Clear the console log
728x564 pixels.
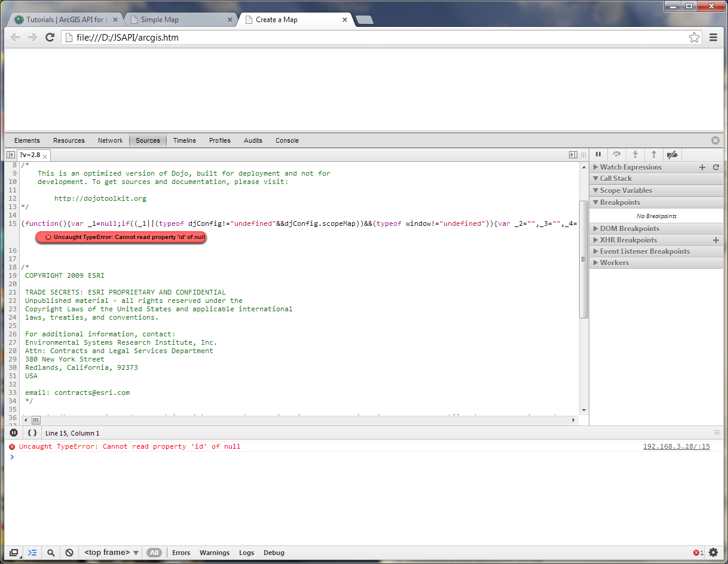tap(69, 553)
